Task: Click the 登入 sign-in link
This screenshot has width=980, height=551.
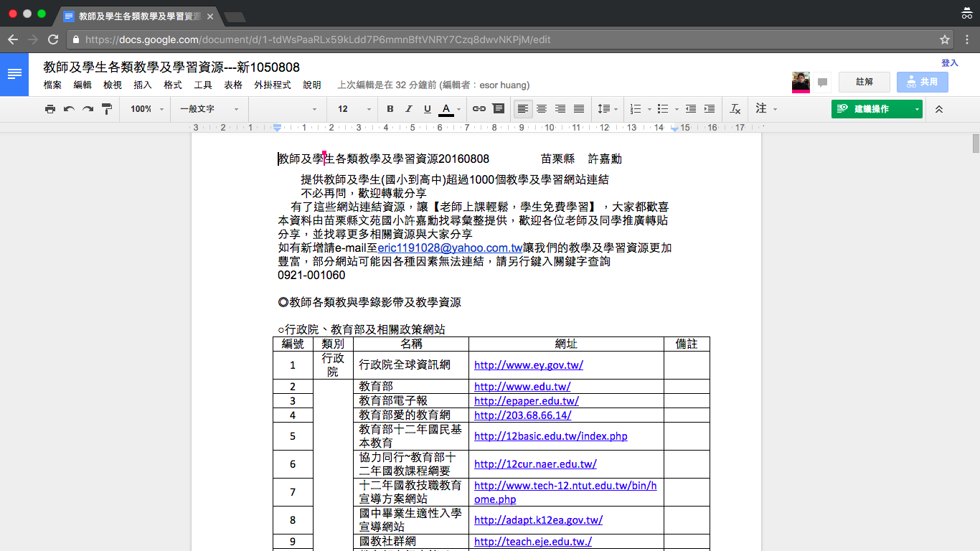Action: pyautogui.click(x=950, y=63)
